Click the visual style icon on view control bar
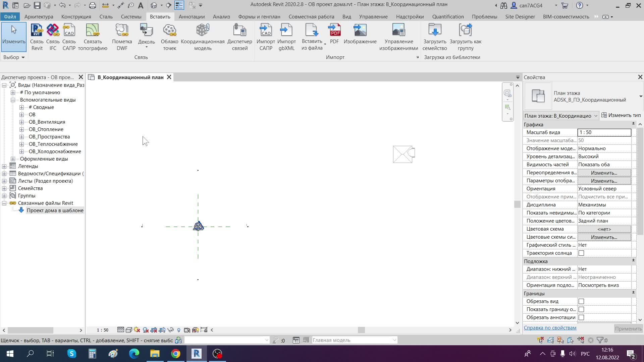Viewport: 644px width, 362px height. [129, 330]
